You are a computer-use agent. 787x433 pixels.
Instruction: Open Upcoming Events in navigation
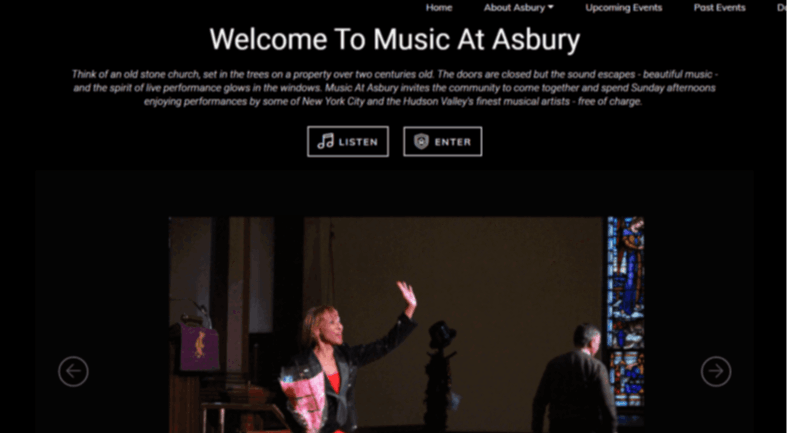click(x=623, y=8)
